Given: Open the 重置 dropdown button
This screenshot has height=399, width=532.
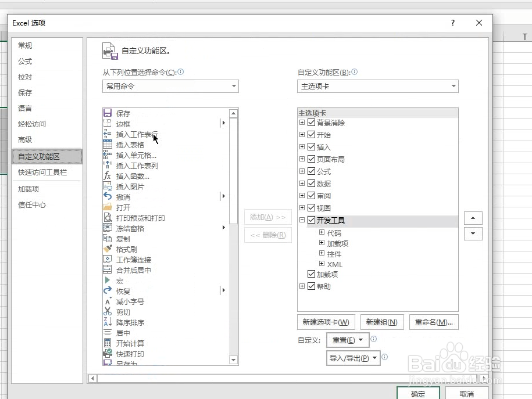Looking at the screenshot, I should point(348,340).
